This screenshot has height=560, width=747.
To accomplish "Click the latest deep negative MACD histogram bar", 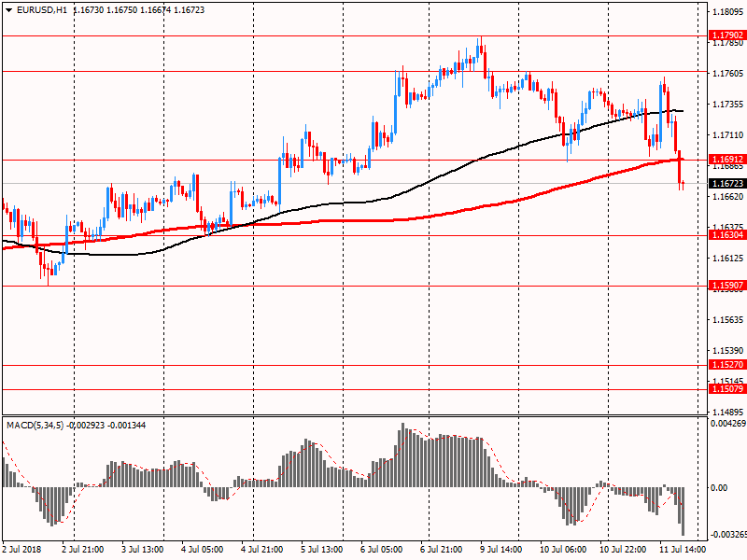I will point(683,511).
